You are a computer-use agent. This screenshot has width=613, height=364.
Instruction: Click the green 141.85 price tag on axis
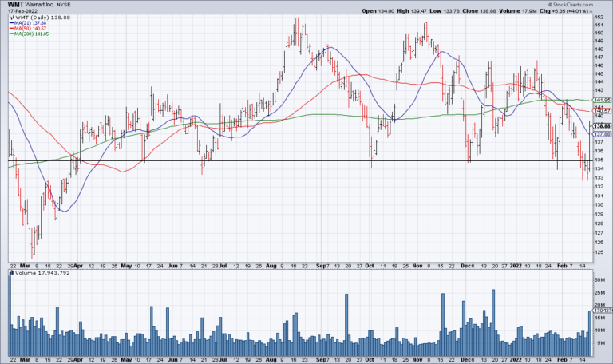click(603, 100)
